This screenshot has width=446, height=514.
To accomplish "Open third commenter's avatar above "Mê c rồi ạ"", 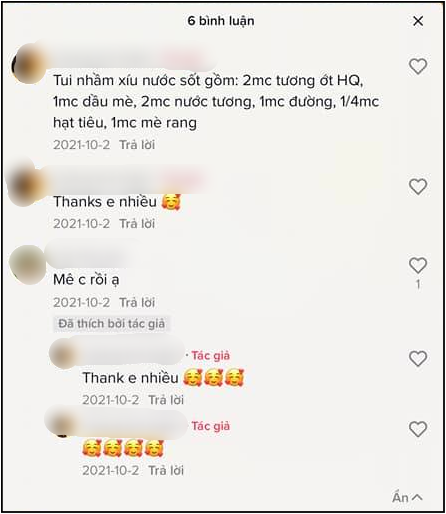I will point(27,265).
